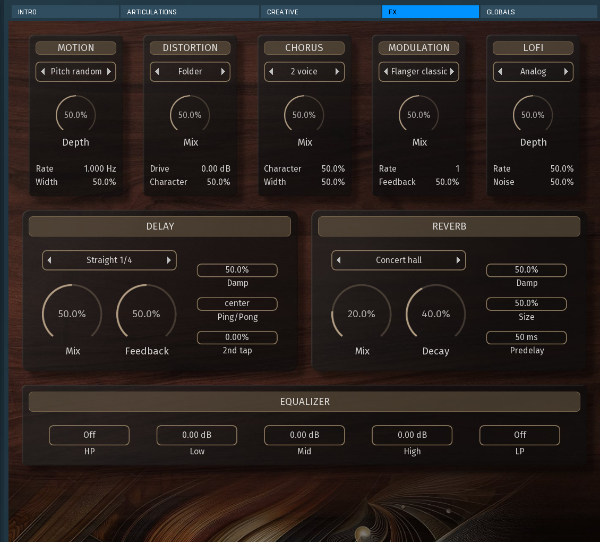Click next arrow on Motion type selector
Image resolution: width=600 pixels, height=542 pixels.
point(109,72)
